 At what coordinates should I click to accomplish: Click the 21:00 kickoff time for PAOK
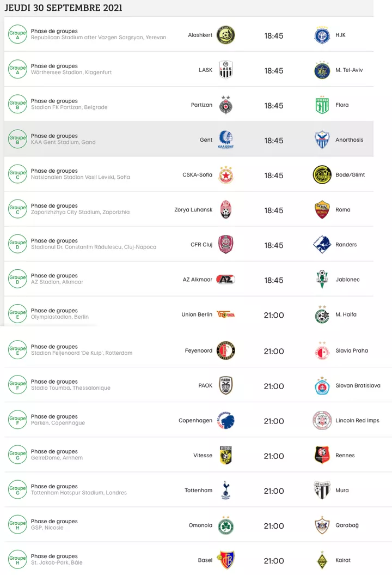click(274, 385)
